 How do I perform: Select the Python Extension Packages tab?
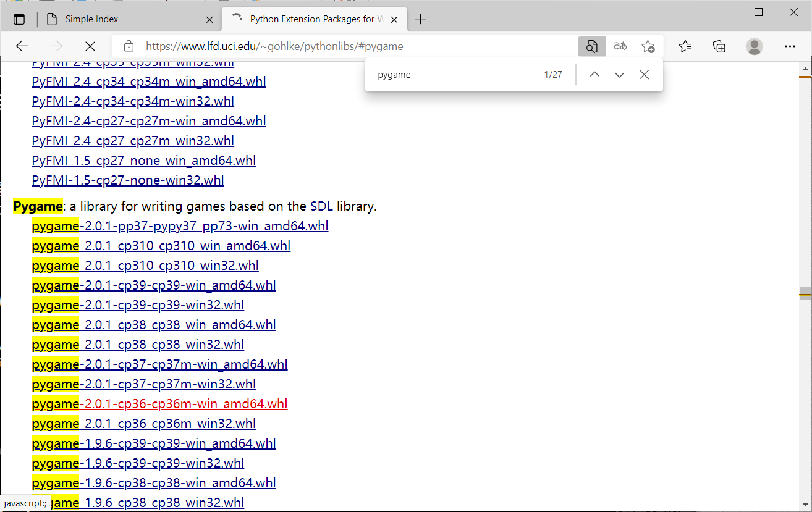(x=315, y=19)
